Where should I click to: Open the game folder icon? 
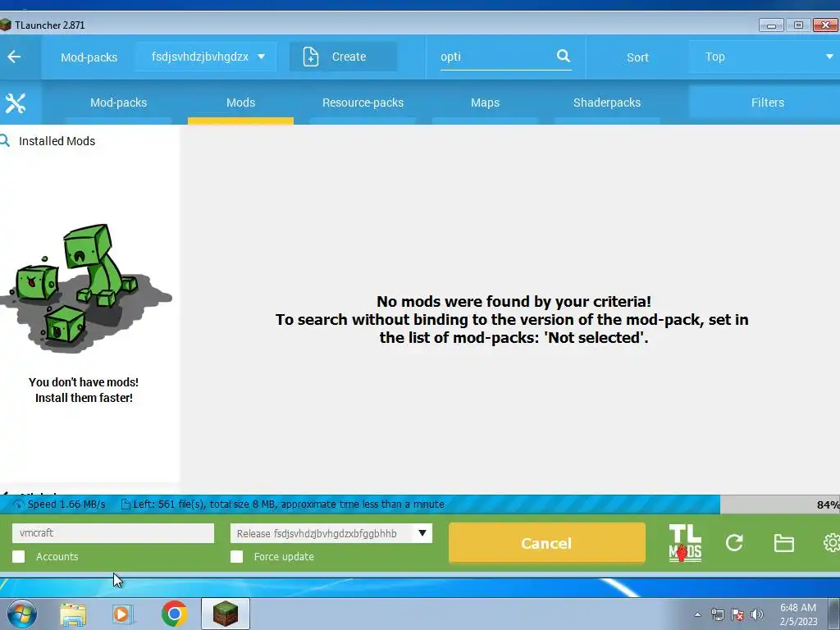(783, 543)
